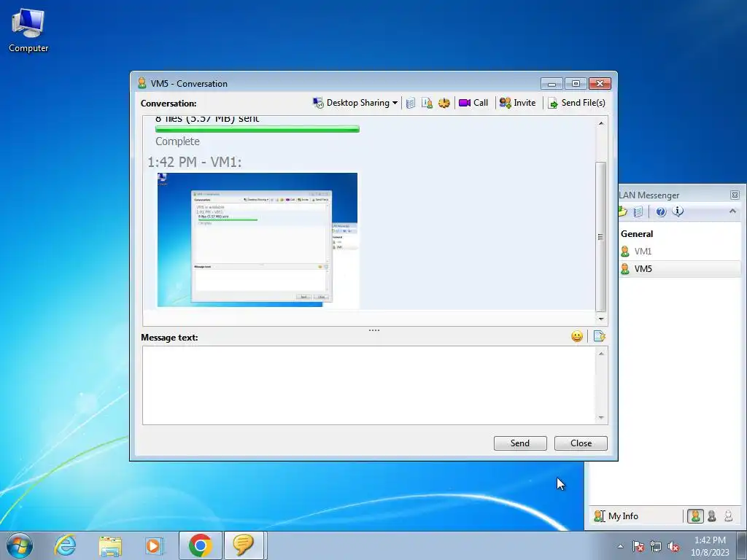Click the splitter handle dots above Message text

pyautogui.click(x=374, y=330)
